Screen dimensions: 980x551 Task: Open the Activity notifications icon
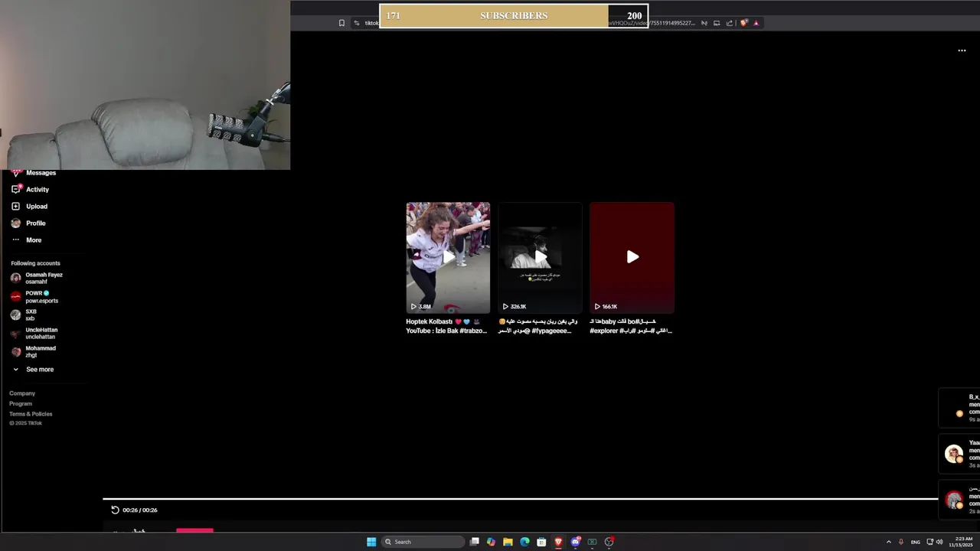click(15, 189)
